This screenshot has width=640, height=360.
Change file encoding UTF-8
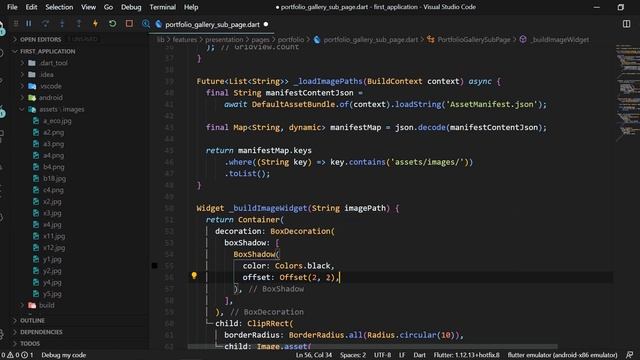coord(382,355)
